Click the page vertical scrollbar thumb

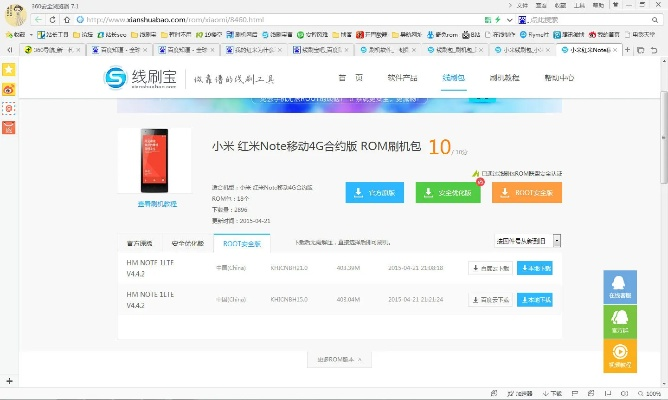point(664,137)
